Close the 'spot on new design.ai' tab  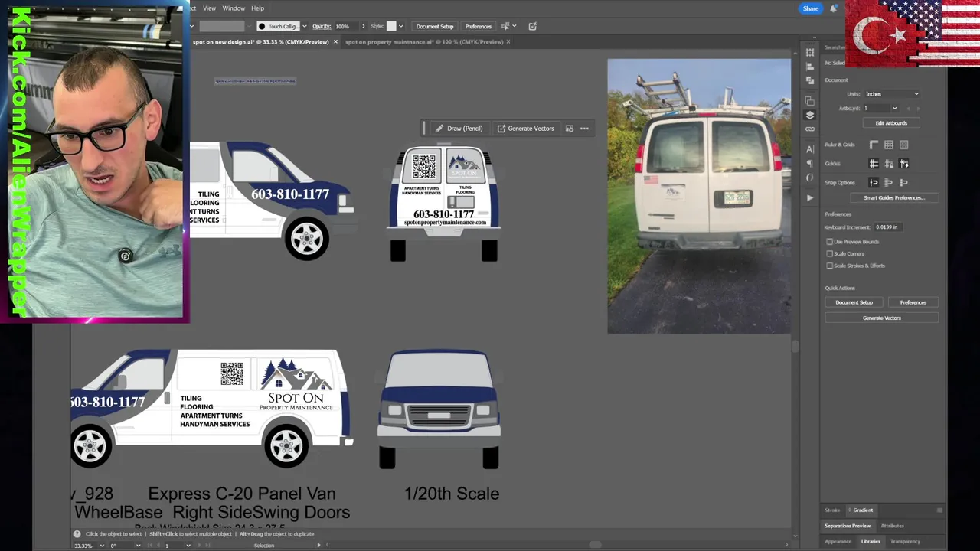point(335,42)
